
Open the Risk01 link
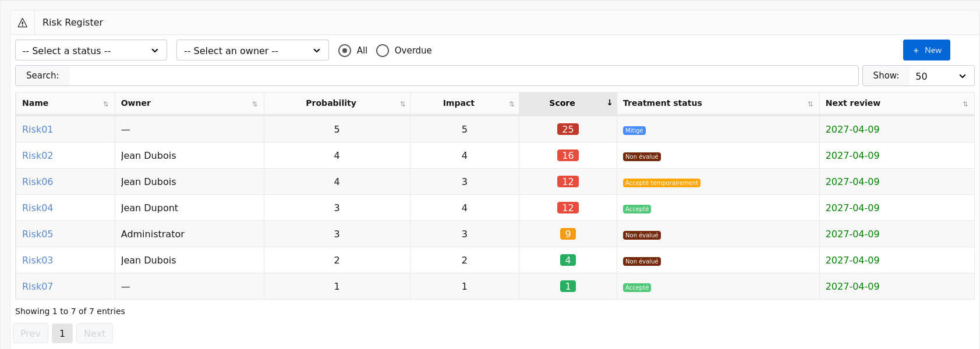[37, 129]
